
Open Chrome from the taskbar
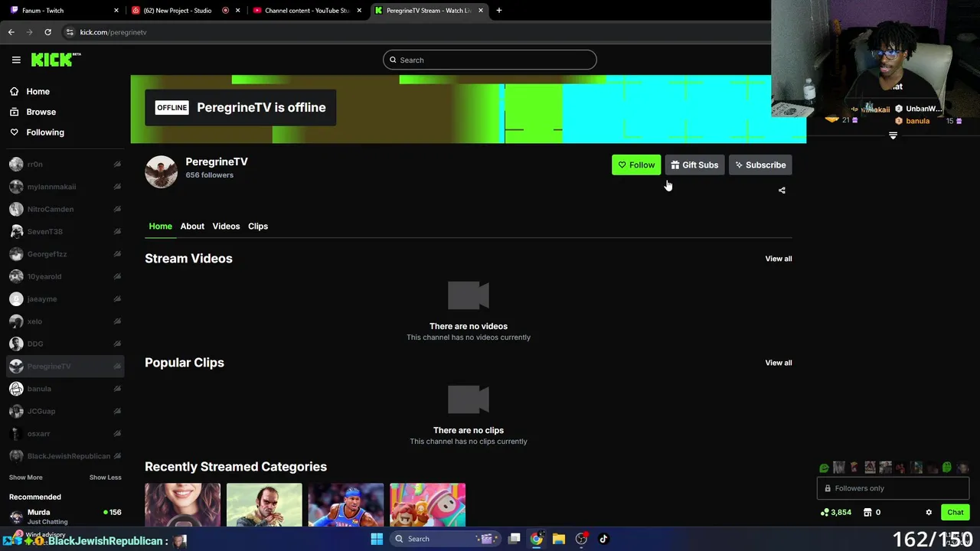pyautogui.click(x=537, y=539)
